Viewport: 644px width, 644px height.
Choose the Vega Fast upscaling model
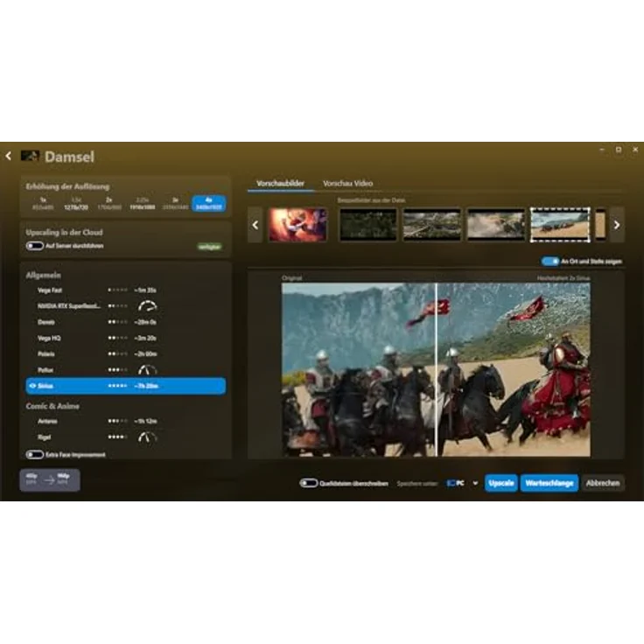[x=125, y=290]
